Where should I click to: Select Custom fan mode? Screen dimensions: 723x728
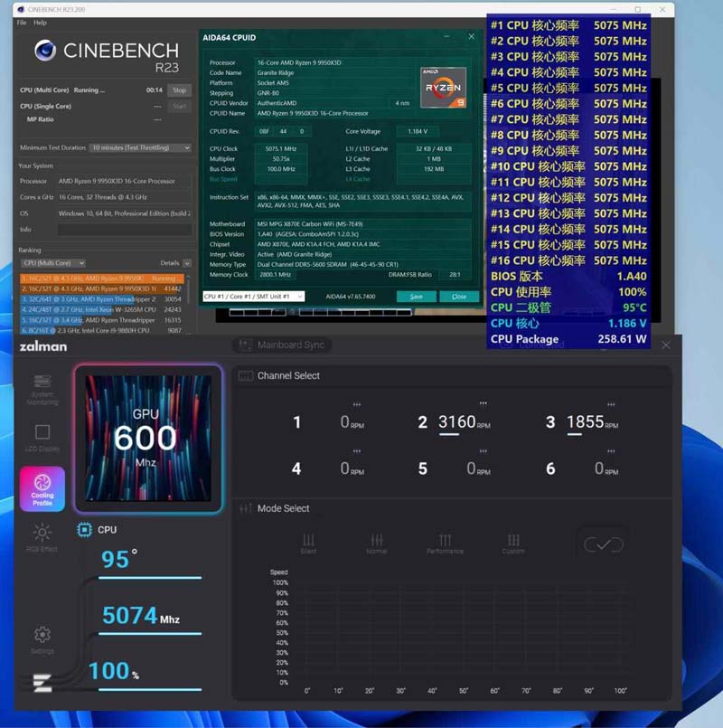click(513, 544)
